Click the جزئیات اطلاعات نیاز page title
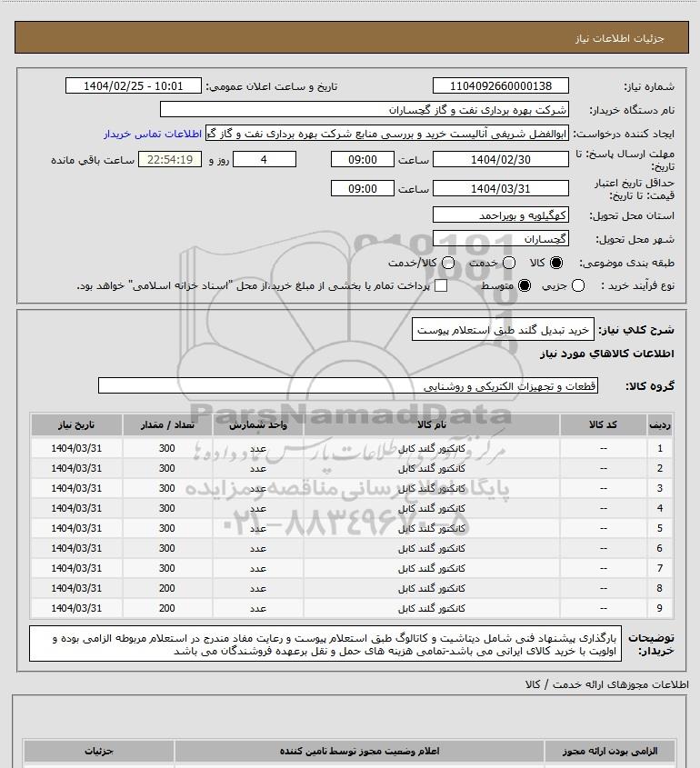The width and height of the screenshot is (700, 768). (x=620, y=39)
